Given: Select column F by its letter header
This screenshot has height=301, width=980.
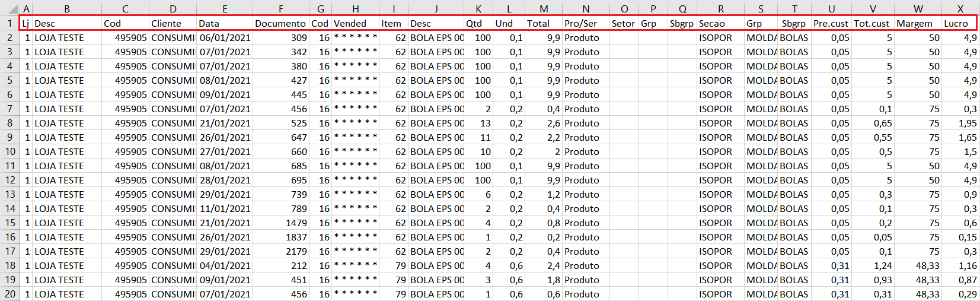Looking at the screenshot, I should [x=280, y=9].
